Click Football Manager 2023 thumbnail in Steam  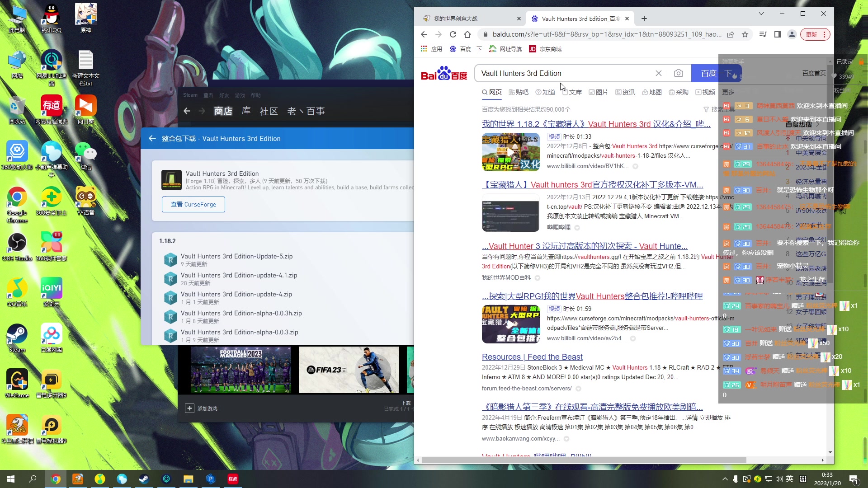click(241, 370)
